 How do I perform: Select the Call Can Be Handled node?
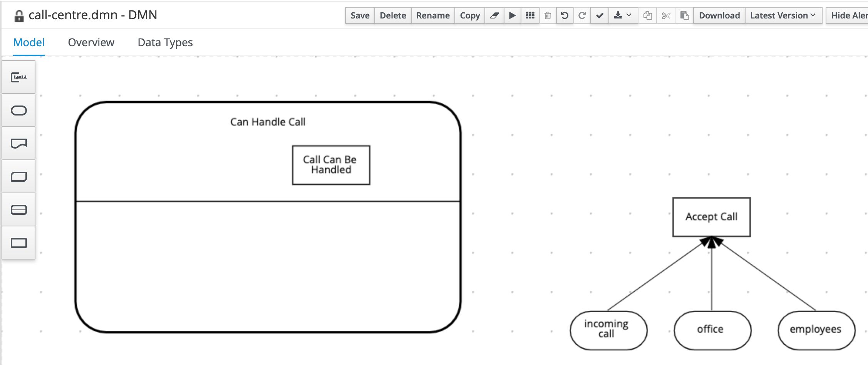[331, 165]
